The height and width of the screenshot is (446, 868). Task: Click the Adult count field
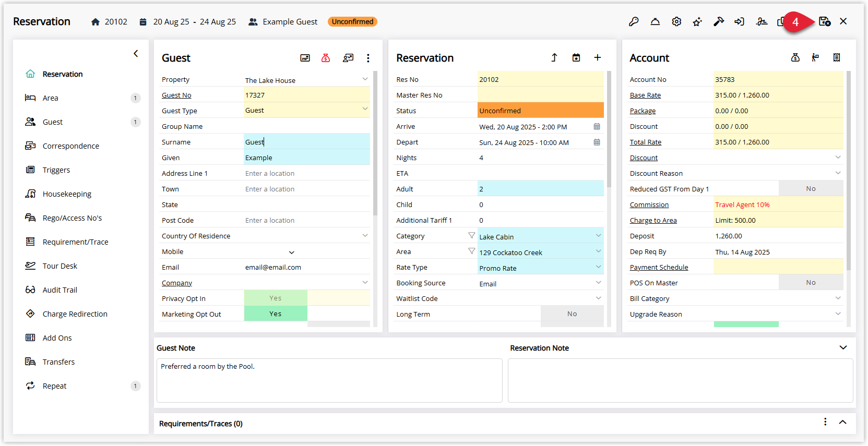pyautogui.click(x=541, y=188)
